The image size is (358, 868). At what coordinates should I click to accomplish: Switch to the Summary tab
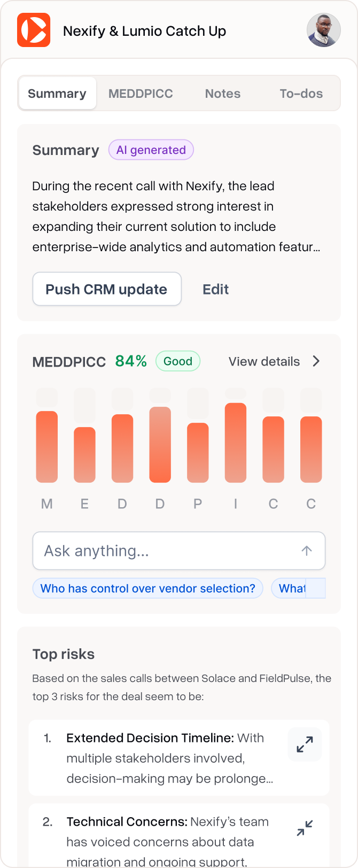click(x=57, y=94)
